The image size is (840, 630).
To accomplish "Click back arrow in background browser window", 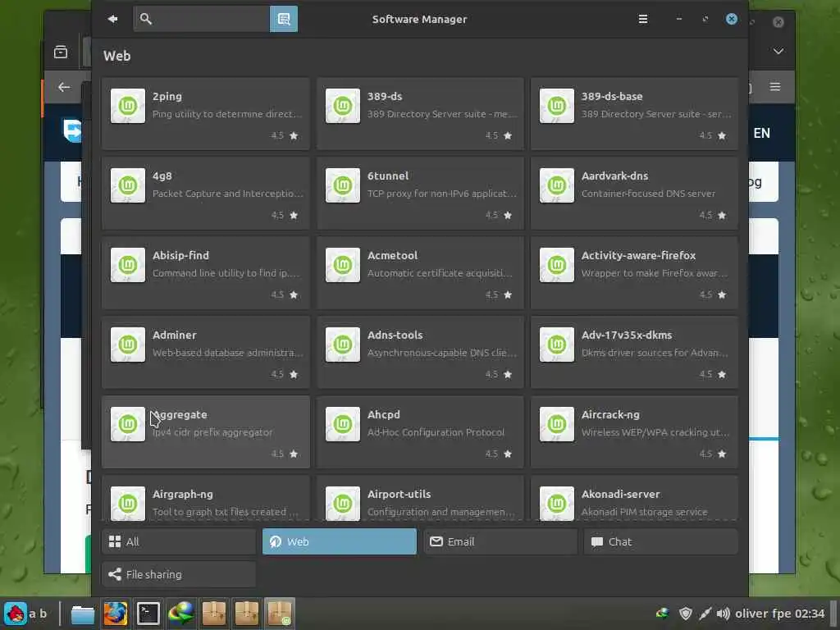I will tap(64, 87).
